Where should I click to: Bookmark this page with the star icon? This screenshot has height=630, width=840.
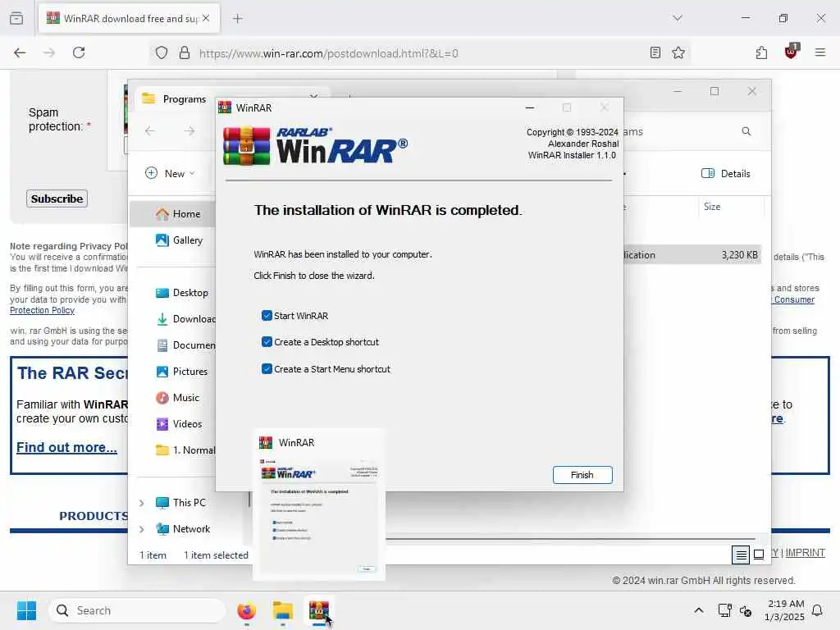pyautogui.click(x=678, y=52)
